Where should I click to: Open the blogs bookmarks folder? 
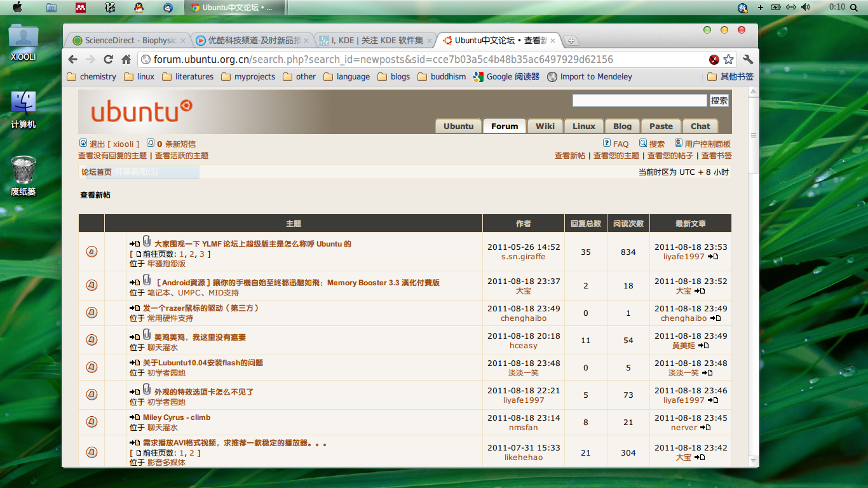[x=393, y=76]
